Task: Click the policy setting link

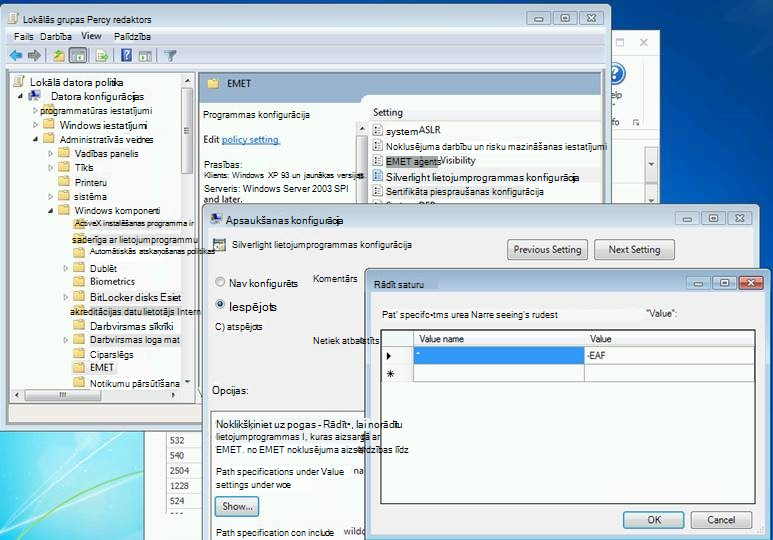Action: click(x=250, y=140)
